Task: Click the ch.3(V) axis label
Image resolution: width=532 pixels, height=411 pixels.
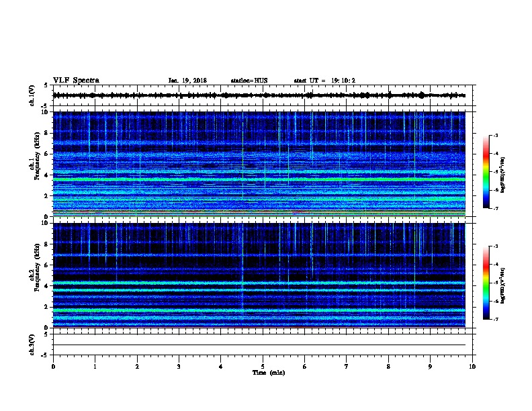Action: [32, 345]
